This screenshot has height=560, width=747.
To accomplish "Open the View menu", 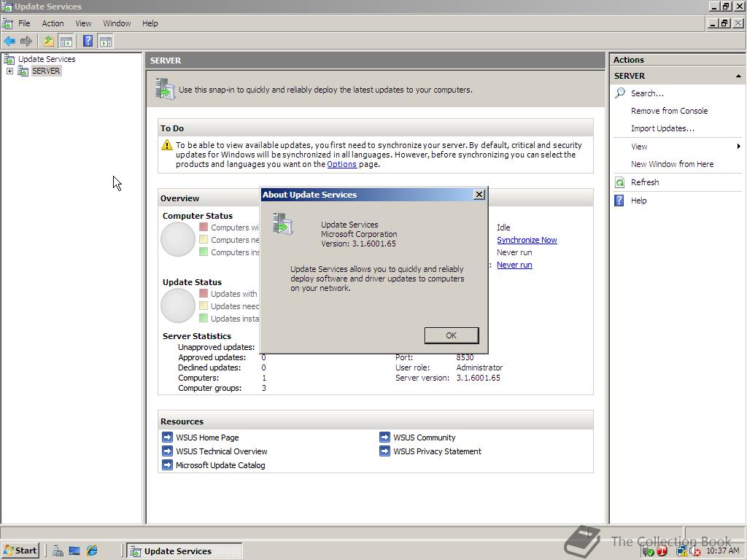I will (83, 23).
